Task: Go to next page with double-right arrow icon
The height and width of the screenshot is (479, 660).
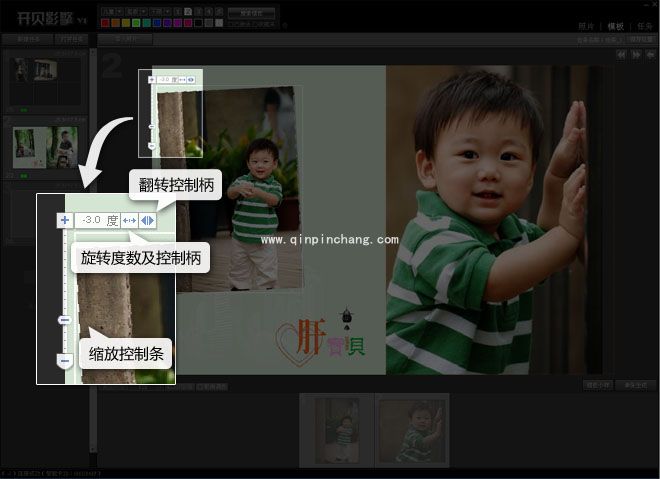Action: coord(636,55)
